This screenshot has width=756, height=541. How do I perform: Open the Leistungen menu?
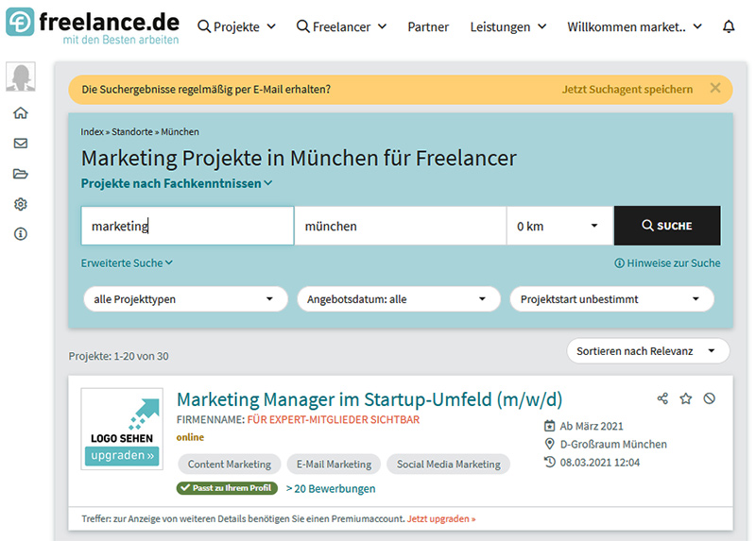507,27
